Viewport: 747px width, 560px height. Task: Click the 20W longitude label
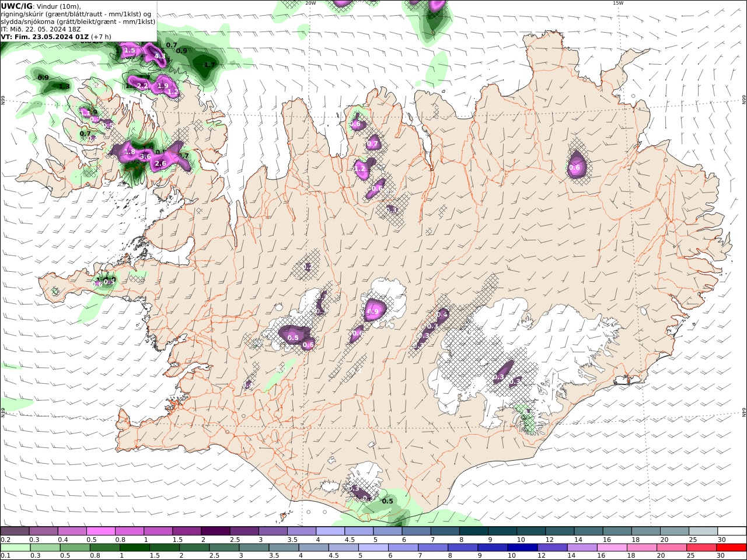click(310, 3)
